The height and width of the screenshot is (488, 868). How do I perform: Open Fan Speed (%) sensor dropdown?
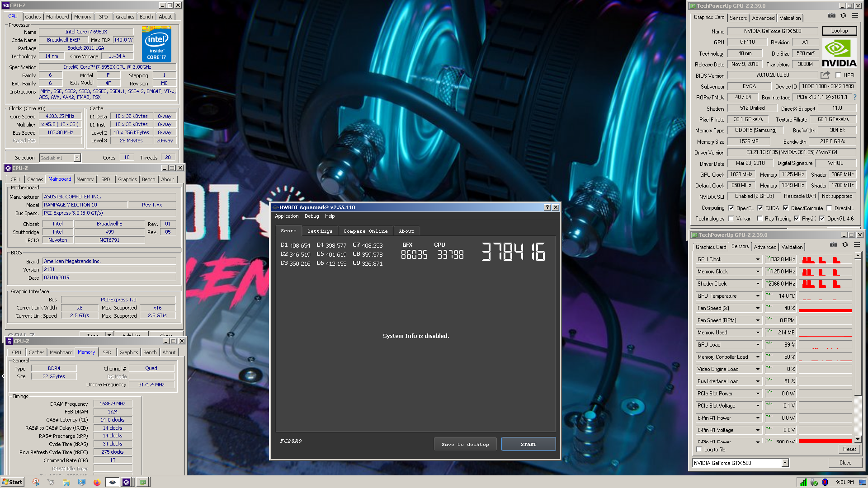coord(758,308)
